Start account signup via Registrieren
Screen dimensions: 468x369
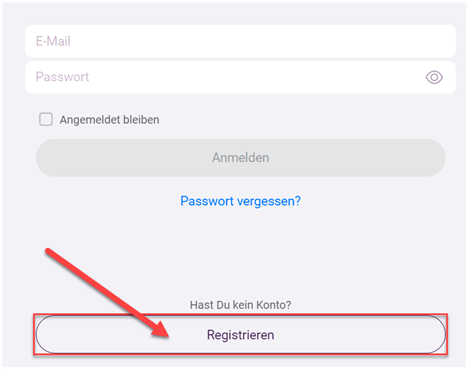point(240,334)
